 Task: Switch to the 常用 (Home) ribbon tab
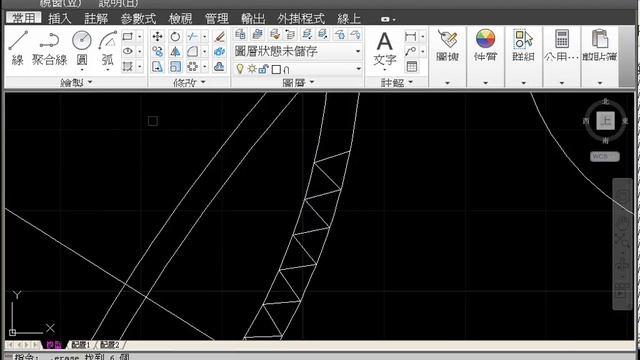click(x=24, y=18)
